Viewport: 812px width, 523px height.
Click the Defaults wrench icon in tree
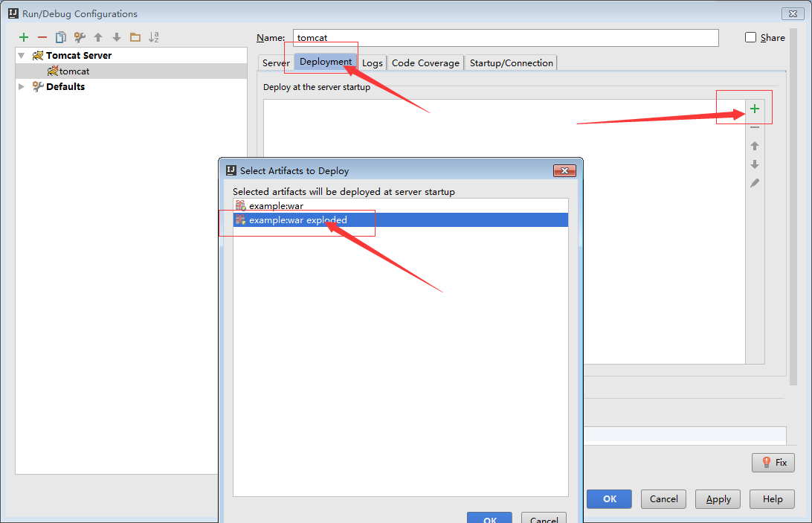click(38, 86)
